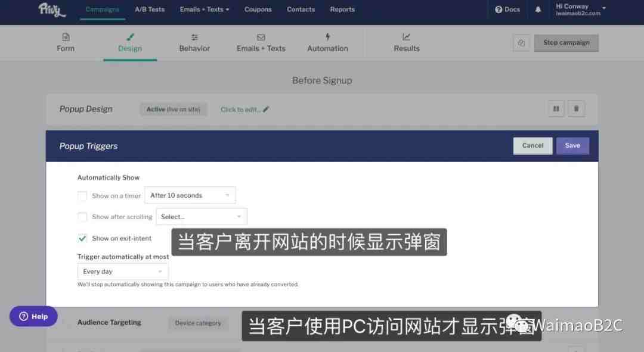Open the Reports page
Image resolution: width=644 pixels, height=352 pixels.
coord(342,10)
